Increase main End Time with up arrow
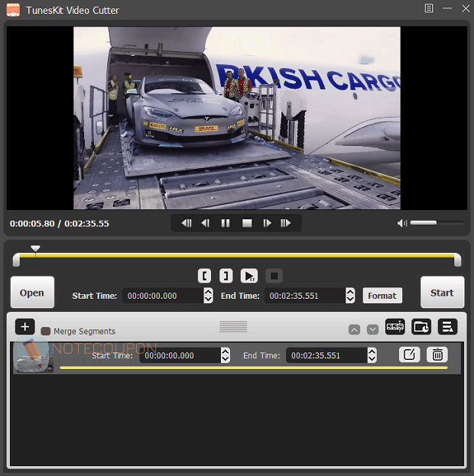Image resolution: width=474 pixels, height=476 pixels. click(x=350, y=292)
